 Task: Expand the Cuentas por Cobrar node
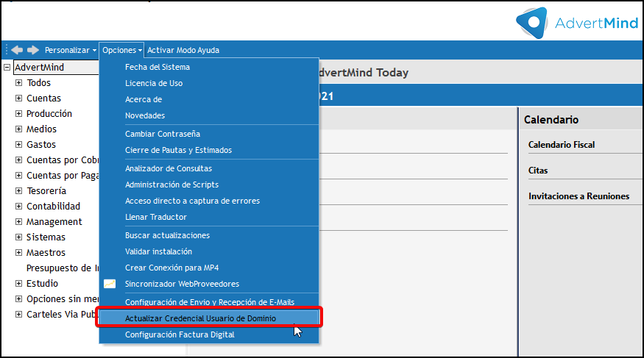pyautogui.click(x=18, y=160)
